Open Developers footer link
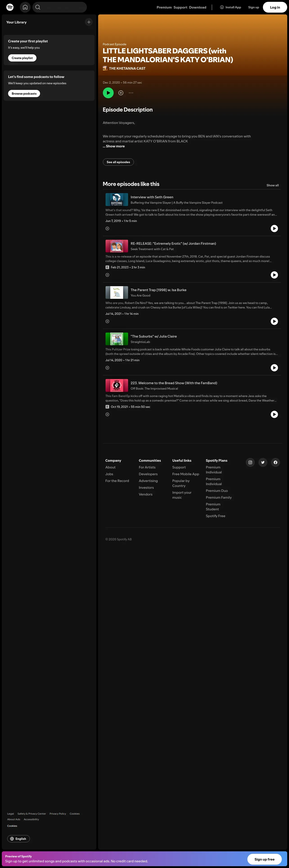The image size is (289, 868). [x=148, y=474]
